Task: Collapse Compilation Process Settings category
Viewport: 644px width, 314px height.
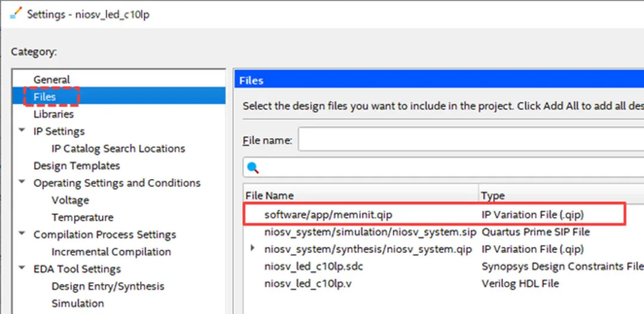Action: pos(22,234)
